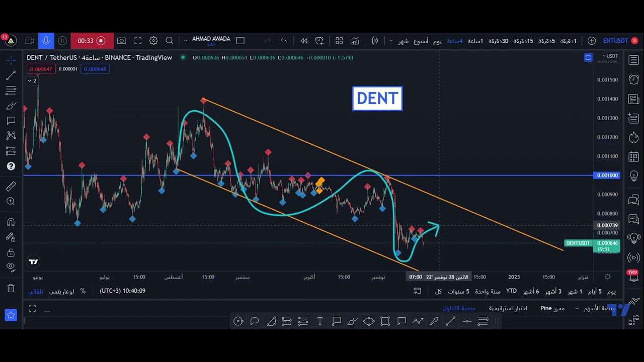The height and width of the screenshot is (362, 644).
Task: Open the watchlist panel icon
Action: coord(633,60)
